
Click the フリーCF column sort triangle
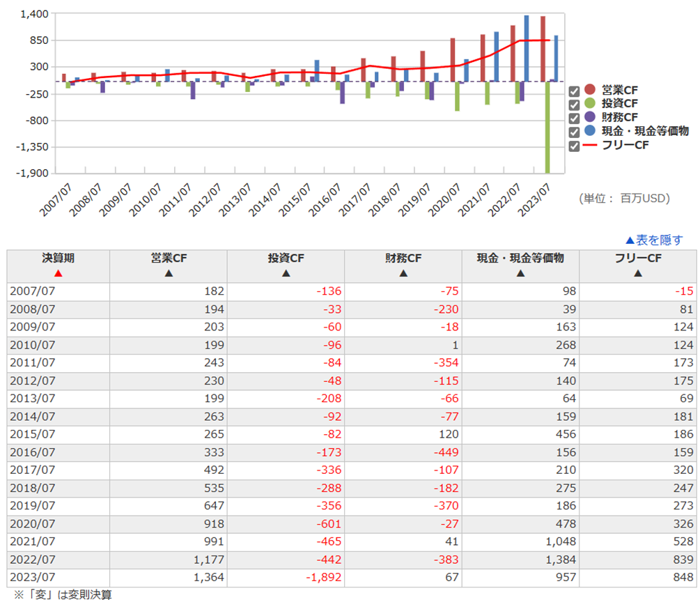click(x=637, y=274)
